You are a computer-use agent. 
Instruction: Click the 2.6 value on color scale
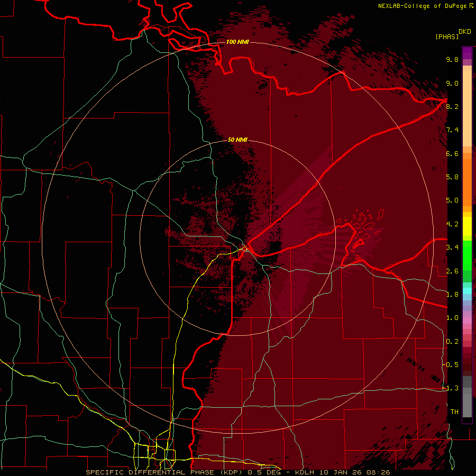[x=452, y=271]
